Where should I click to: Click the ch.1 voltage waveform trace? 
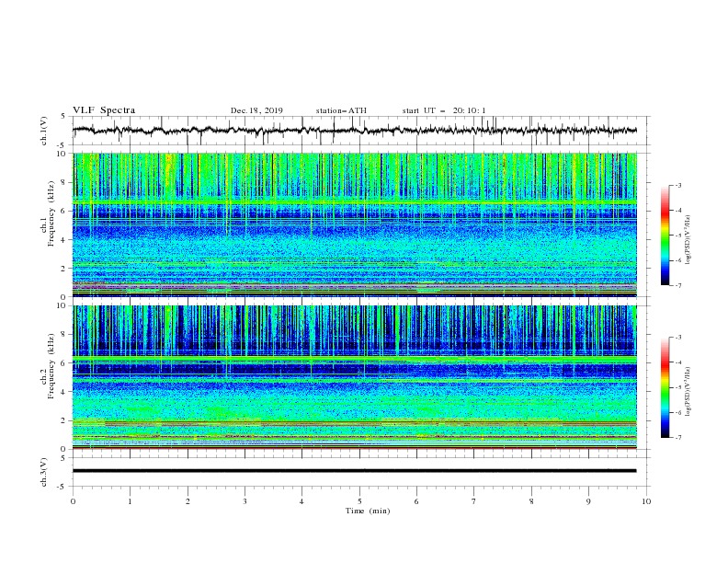(354, 131)
